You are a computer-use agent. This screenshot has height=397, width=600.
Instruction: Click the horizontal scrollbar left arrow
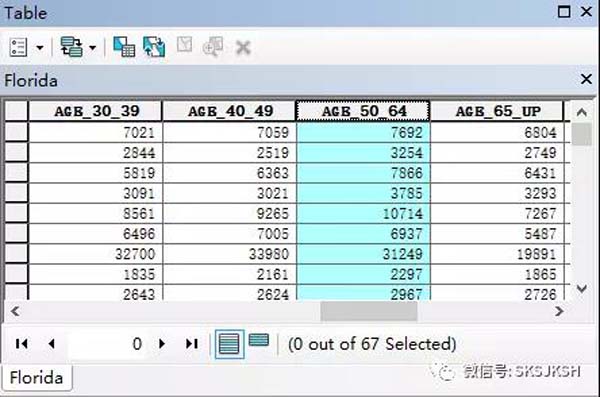[15, 311]
